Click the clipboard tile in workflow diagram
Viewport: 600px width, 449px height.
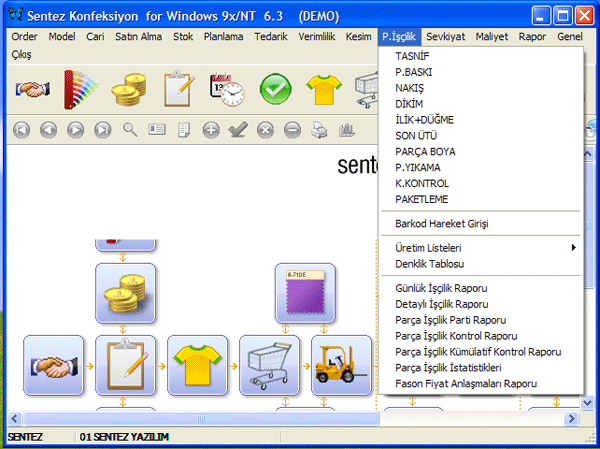coord(126,366)
